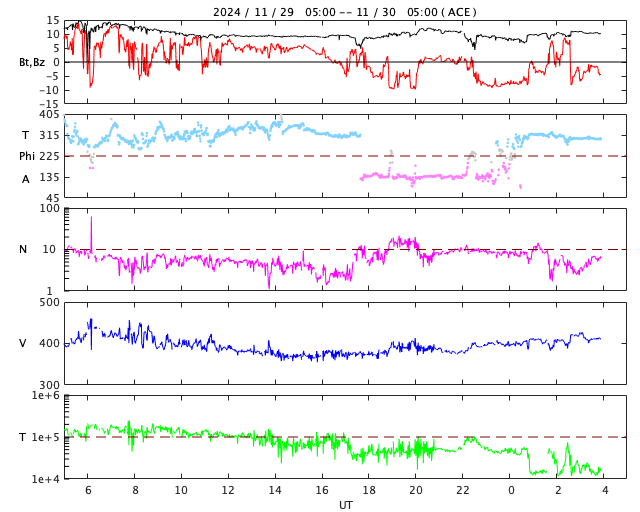This screenshot has height=512, width=640.
Task: Click the '14' hour label on the UT axis
Action: (x=275, y=490)
